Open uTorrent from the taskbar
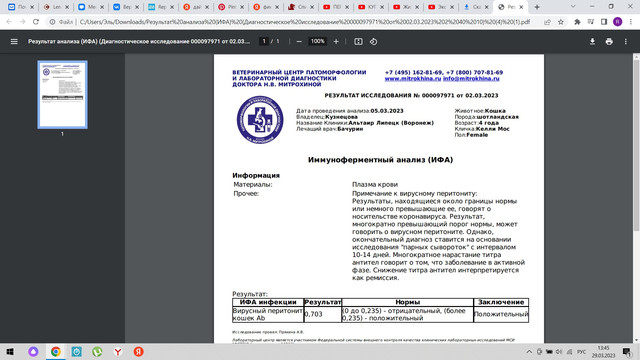Viewport: 640px width, 360px height. pyautogui.click(x=97, y=351)
